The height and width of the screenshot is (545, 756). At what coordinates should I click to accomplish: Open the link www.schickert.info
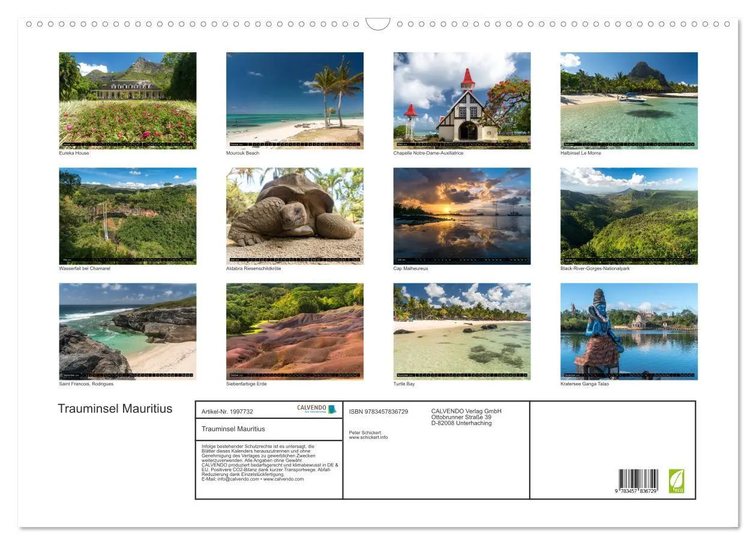368,438
